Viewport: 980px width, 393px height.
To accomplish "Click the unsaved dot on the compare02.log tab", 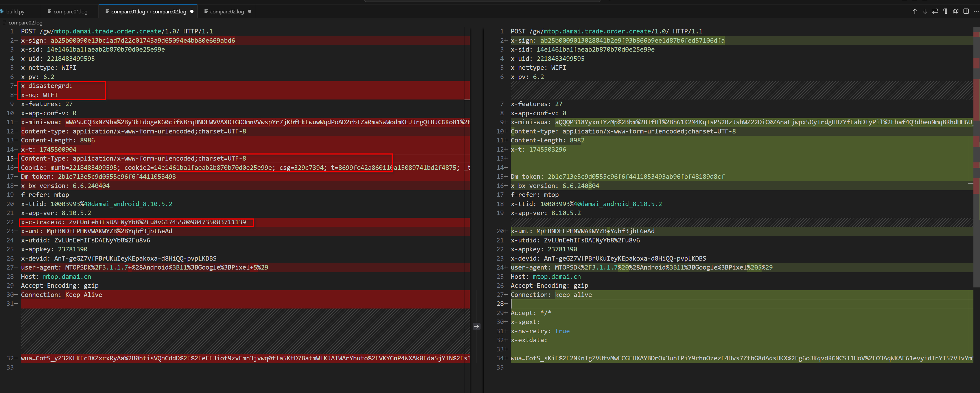I will 249,11.
